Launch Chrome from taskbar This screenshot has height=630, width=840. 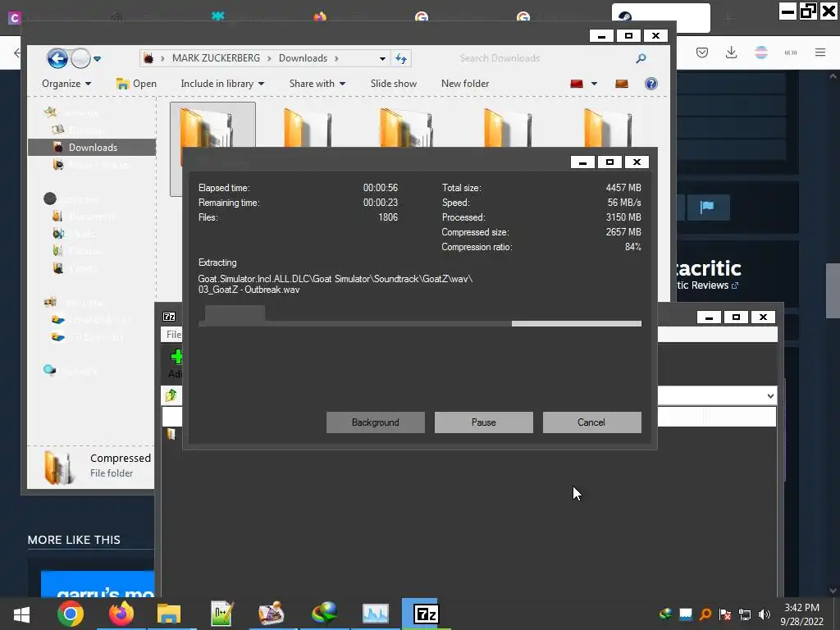(x=71, y=614)
